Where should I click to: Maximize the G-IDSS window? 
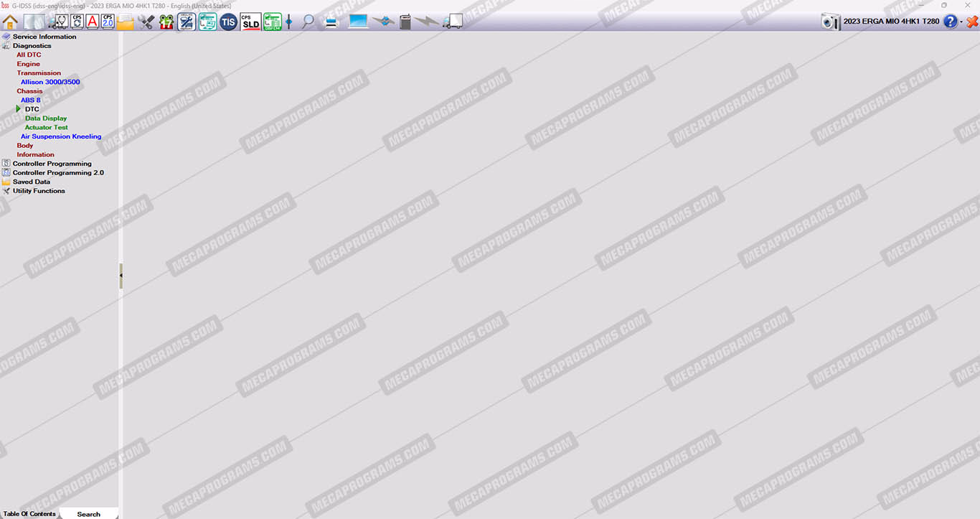tap(944, 5)
